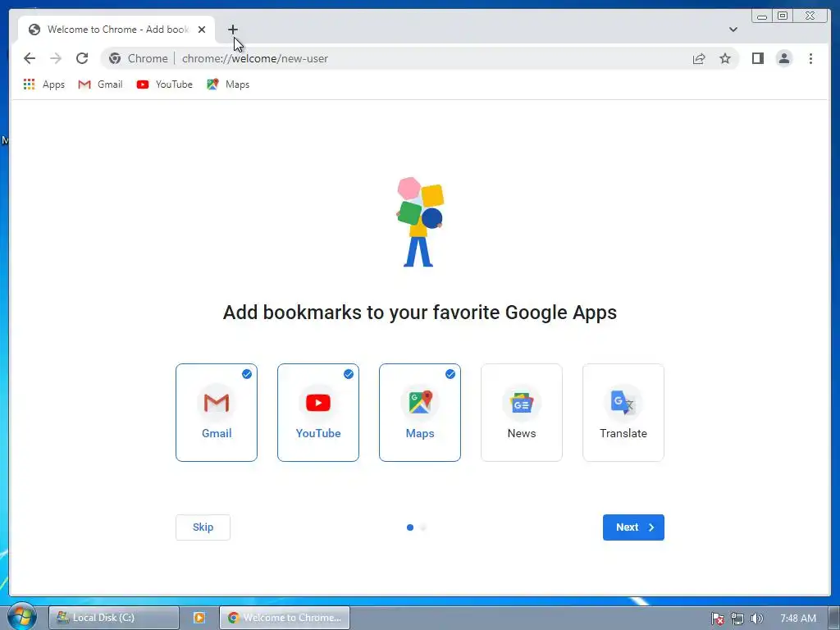Viewport: 840px width, 630px height.
Task: Click the forward navigation arrow
Action: 56,58
